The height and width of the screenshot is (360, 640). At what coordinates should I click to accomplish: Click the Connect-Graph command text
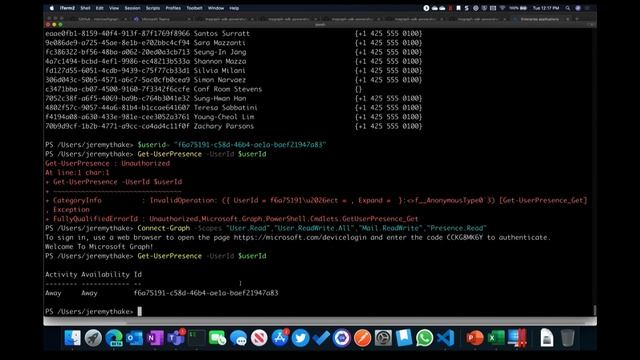coord(164,228)
